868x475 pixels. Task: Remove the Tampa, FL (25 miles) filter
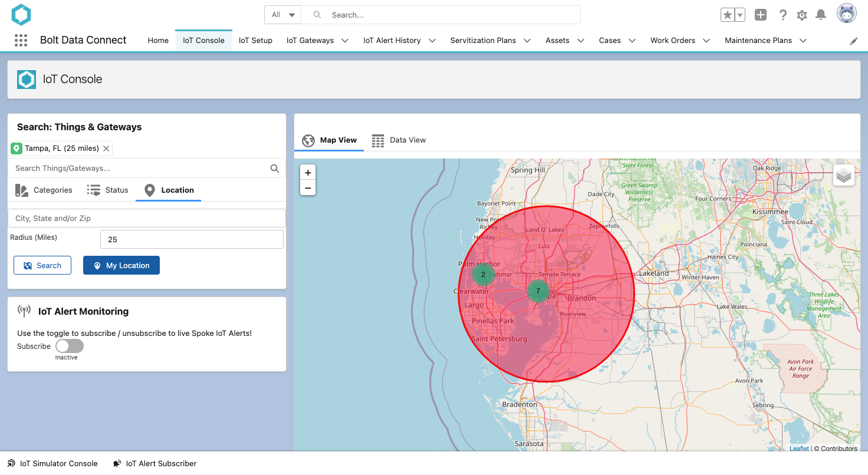(x=106, y=149)
